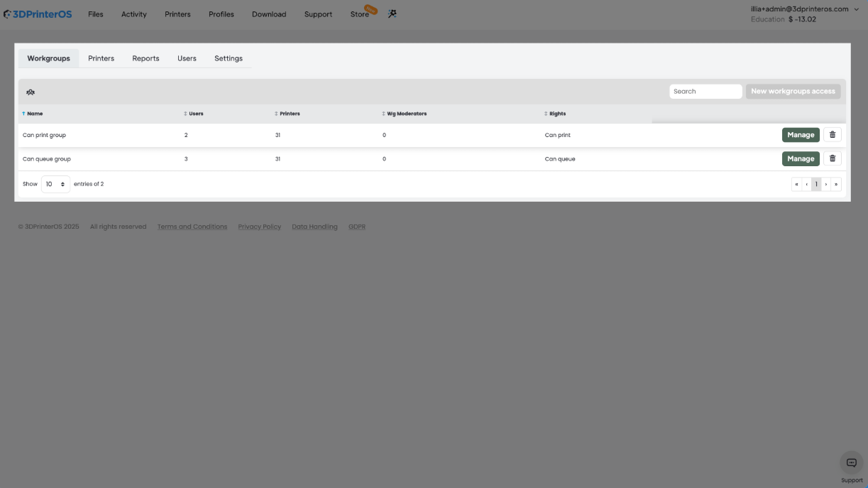Click users count 3 for Can queue group

186,159
